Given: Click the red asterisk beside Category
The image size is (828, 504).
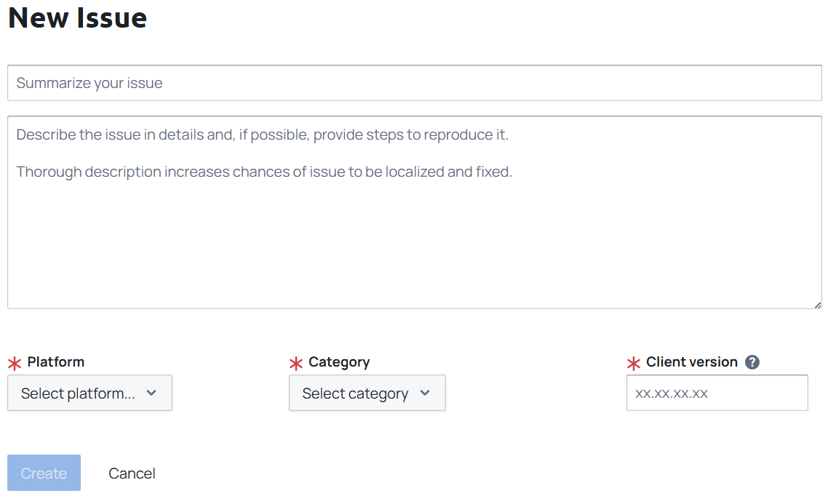Looking at the screenshot, I should (x=296, y=363).
